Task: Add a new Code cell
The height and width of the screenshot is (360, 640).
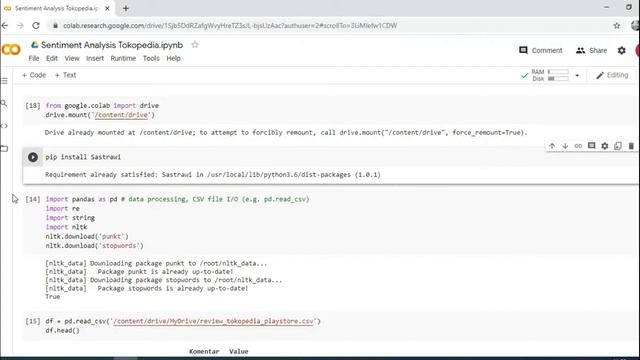Action: pyautogui.click(x=34, y=75)
